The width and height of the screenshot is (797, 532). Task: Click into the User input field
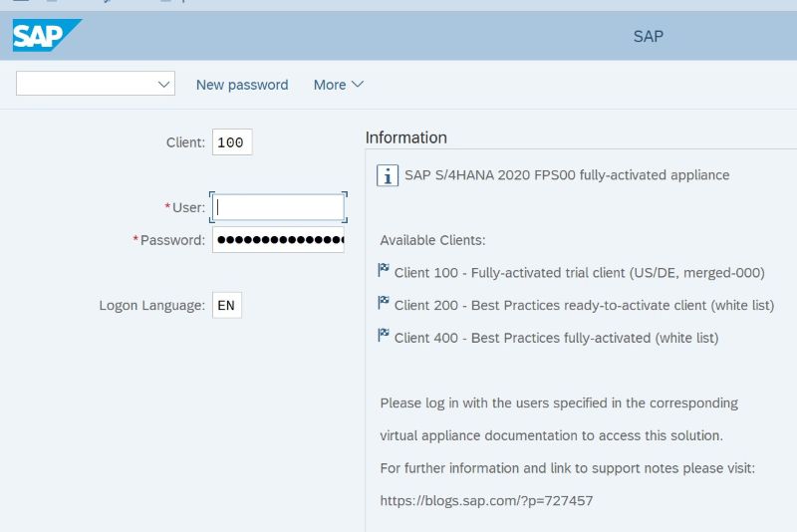coord(278,207)
